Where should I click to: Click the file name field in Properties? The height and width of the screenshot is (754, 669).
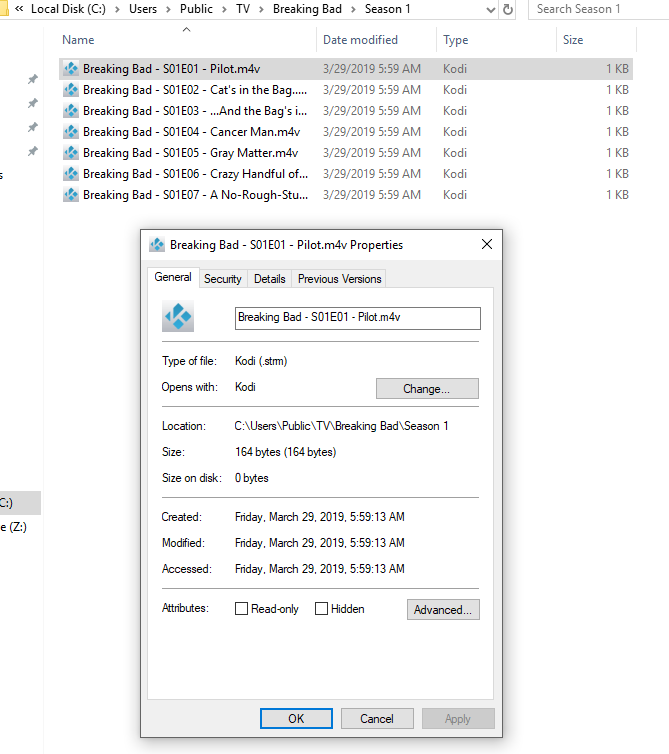pos(358,318)
